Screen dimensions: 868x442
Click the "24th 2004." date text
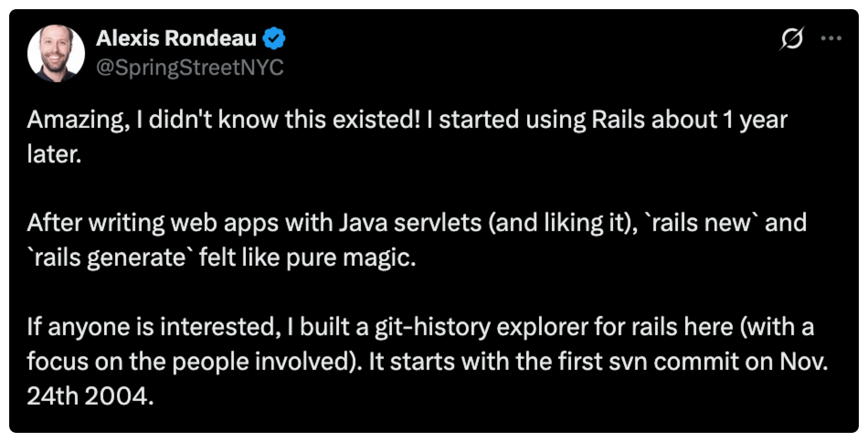pyautogui.click(x=90, y=396)
